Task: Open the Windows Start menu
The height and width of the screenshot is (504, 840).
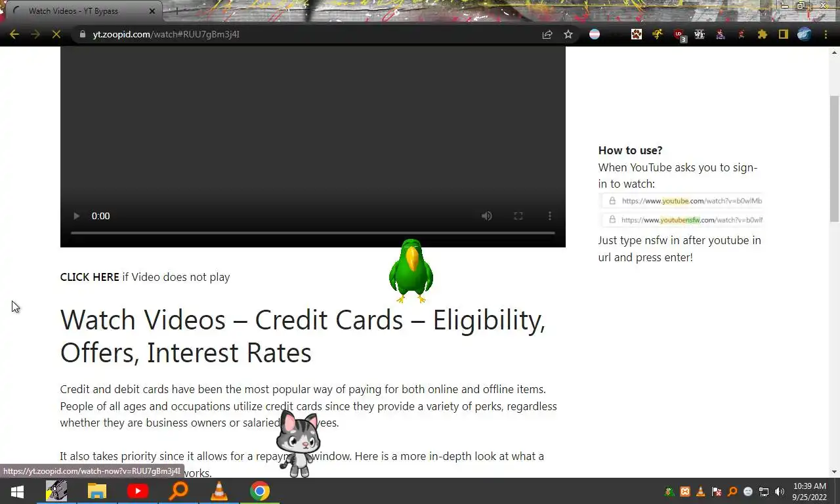Action: (17, 491)
